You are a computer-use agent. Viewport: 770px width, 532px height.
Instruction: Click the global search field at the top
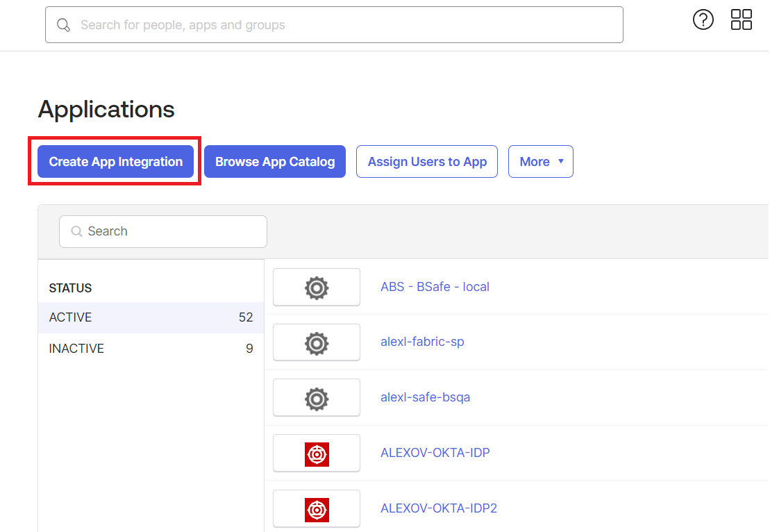(334, 24)
